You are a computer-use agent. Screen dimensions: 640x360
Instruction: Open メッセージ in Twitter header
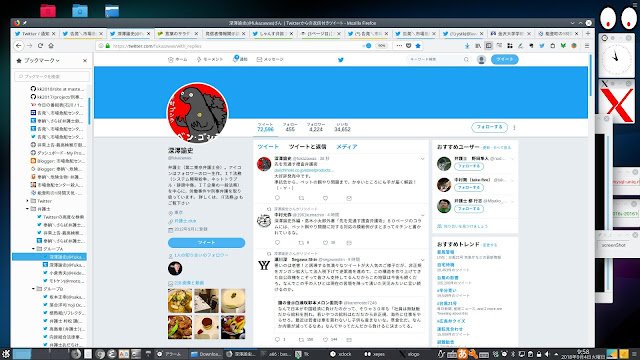tap(270, 60)
